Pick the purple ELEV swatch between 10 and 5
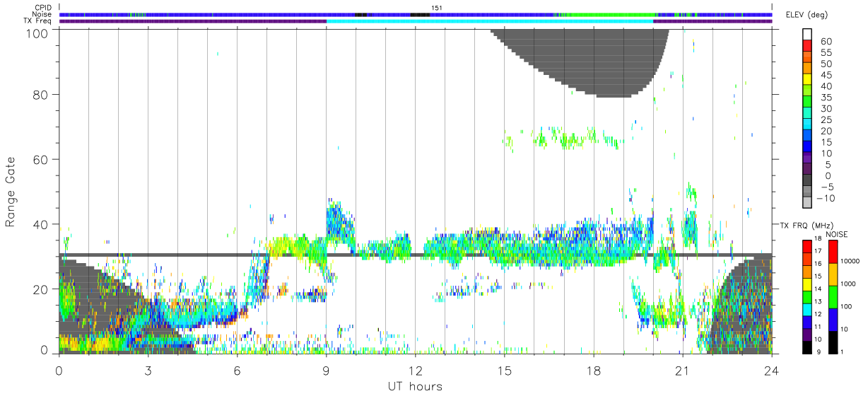This screenshot has height=401, width=868. pyautogui.click(x=809, y=159)
